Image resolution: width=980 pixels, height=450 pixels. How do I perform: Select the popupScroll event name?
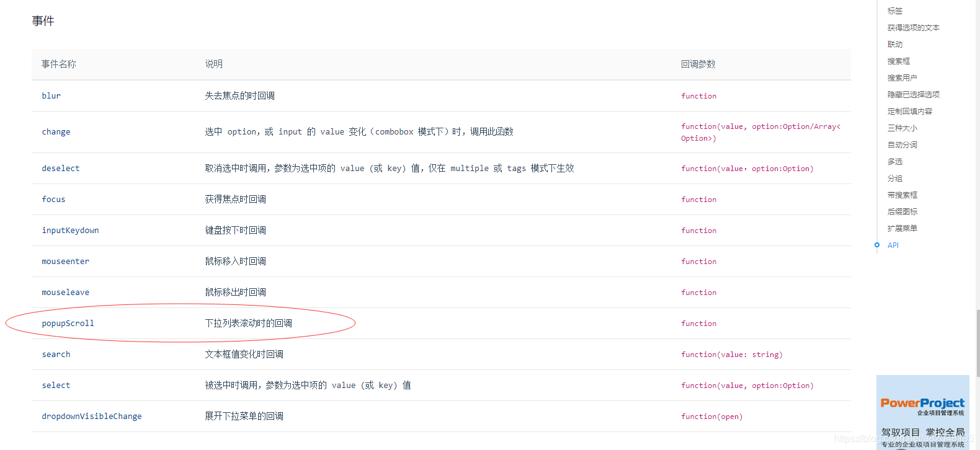click(x=68, y=324)
